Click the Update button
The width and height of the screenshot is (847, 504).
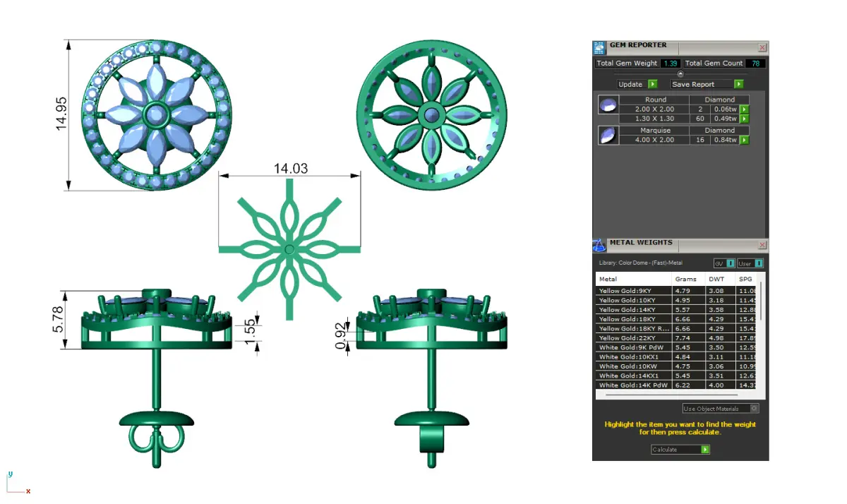[x=637, y=84]
